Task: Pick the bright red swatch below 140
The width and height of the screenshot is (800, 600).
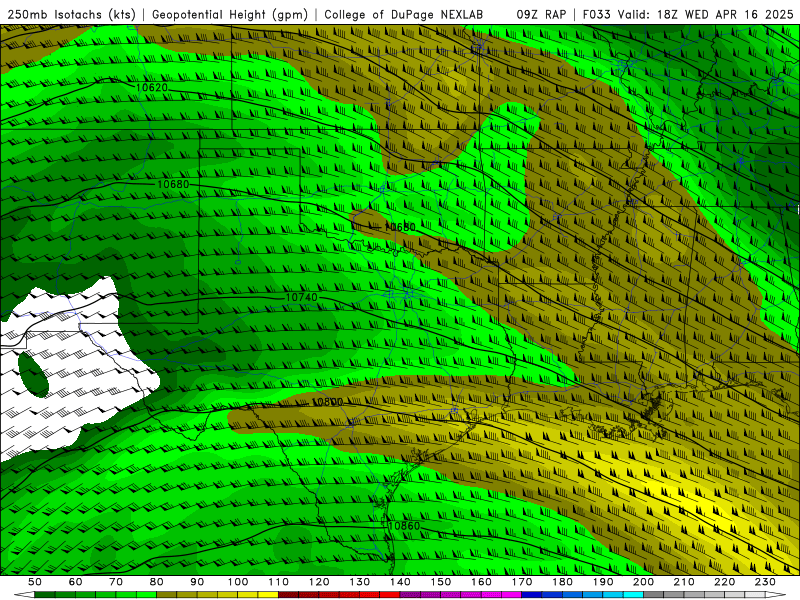Action: point(390,595)
